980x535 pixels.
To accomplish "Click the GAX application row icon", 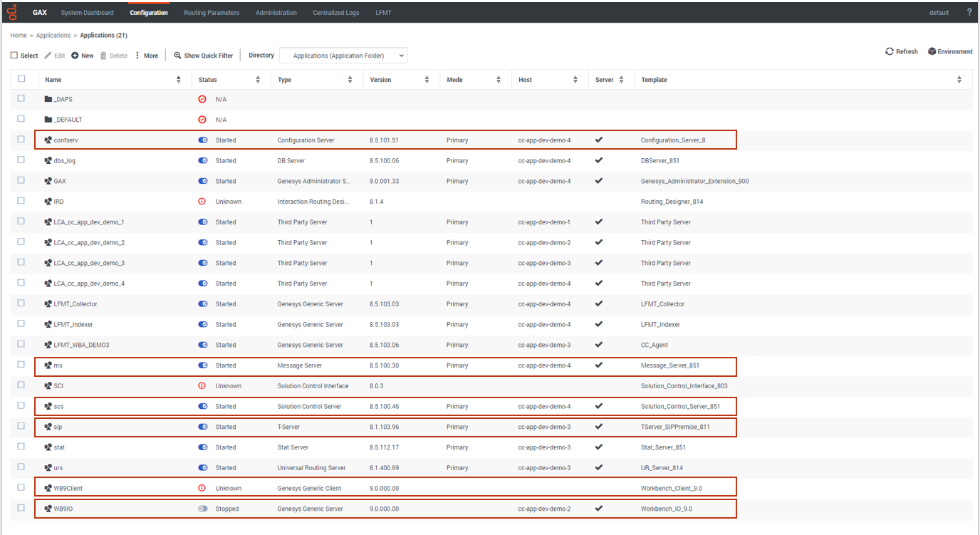I will coord(48,181).
